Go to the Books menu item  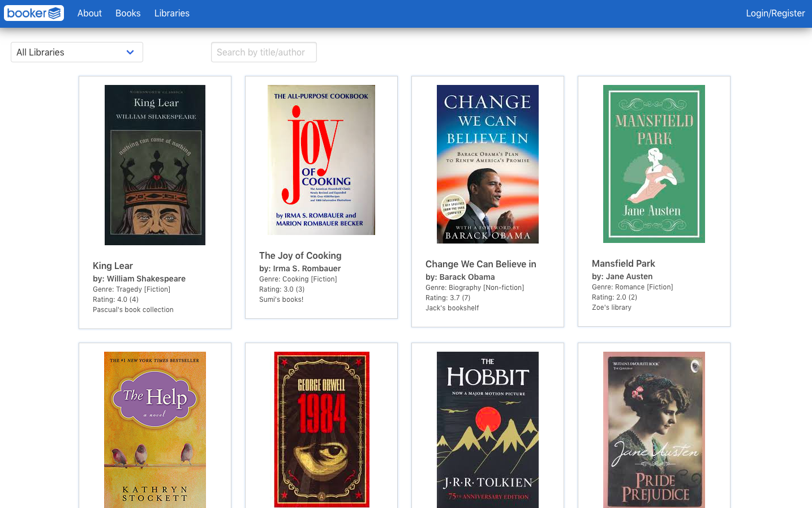click(128, 13)
